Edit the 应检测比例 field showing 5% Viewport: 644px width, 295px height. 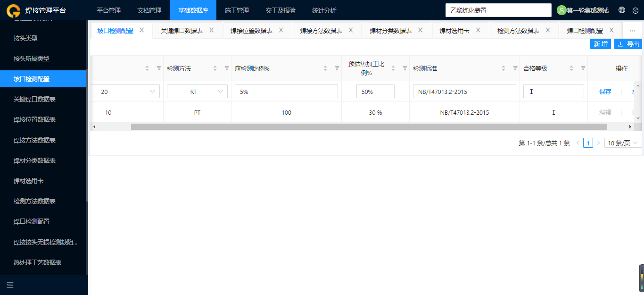[286, 92]
